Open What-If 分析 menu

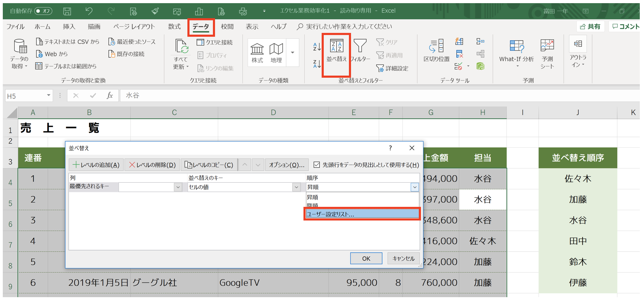pos(516,54)
